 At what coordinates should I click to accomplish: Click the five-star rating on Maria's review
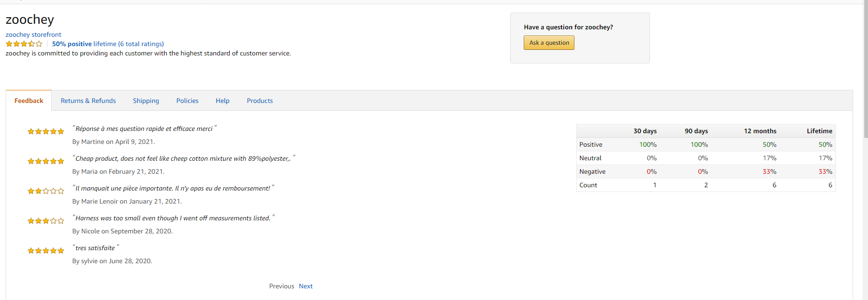click(x=46, y=161)
